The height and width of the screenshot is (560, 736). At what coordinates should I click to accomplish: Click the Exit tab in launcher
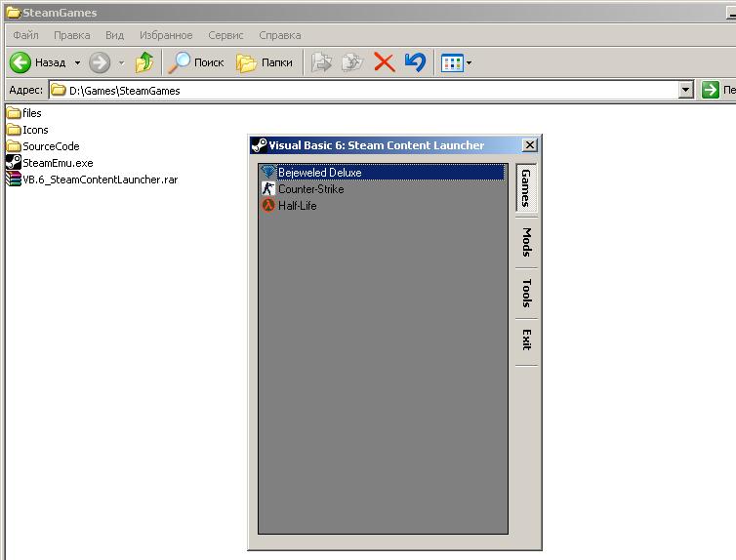tap(526, 340)
